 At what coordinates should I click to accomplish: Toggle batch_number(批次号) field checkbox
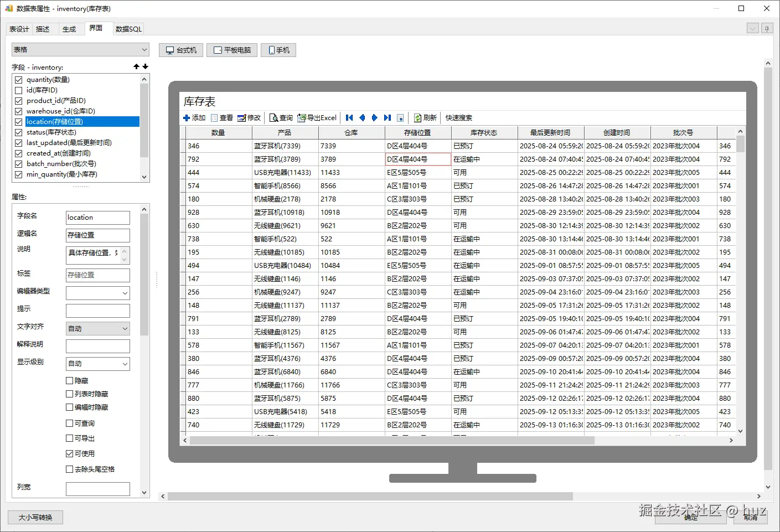pos(19,164)
